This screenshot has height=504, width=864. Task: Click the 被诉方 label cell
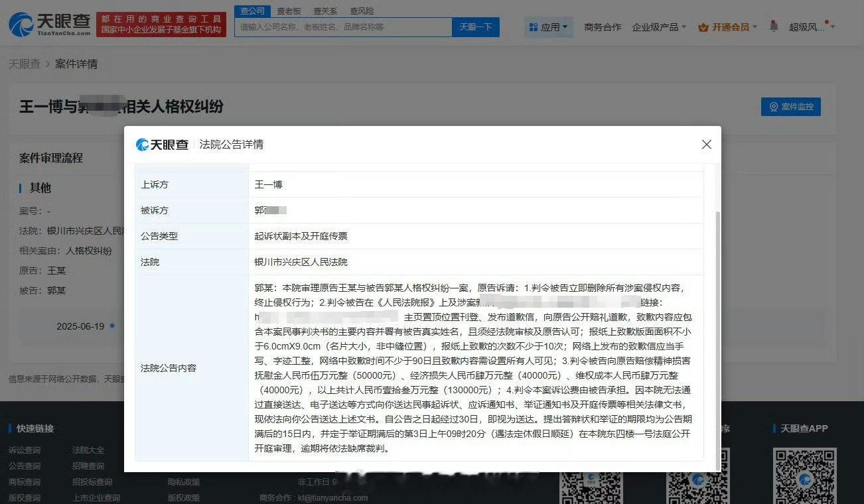click(x=192, y=210)
